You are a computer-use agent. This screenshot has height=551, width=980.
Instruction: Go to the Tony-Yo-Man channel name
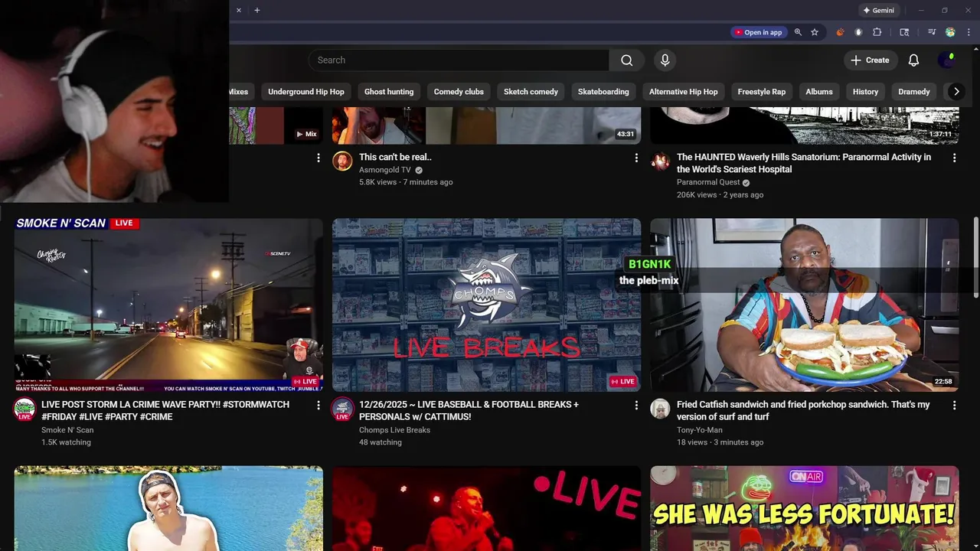pyautogui.click(x=699, y=430)
